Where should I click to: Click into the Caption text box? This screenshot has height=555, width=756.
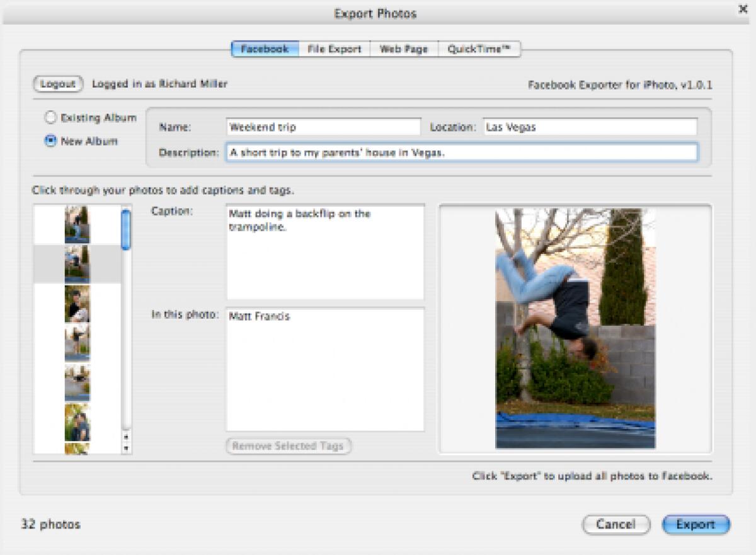click(325, 252)
